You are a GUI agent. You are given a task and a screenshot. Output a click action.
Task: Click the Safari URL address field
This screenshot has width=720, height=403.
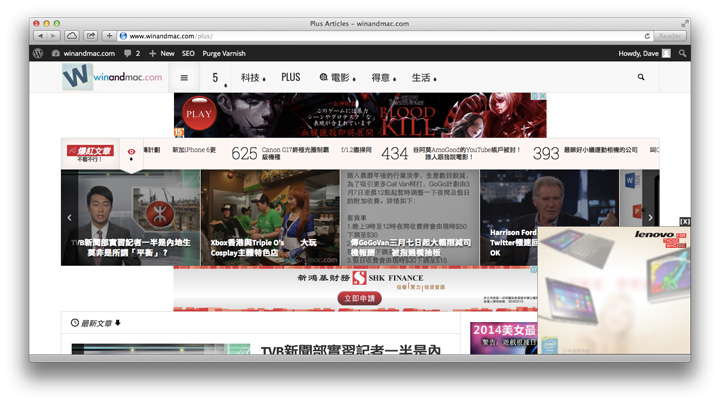pyautogui.click(x=380, y=35)
